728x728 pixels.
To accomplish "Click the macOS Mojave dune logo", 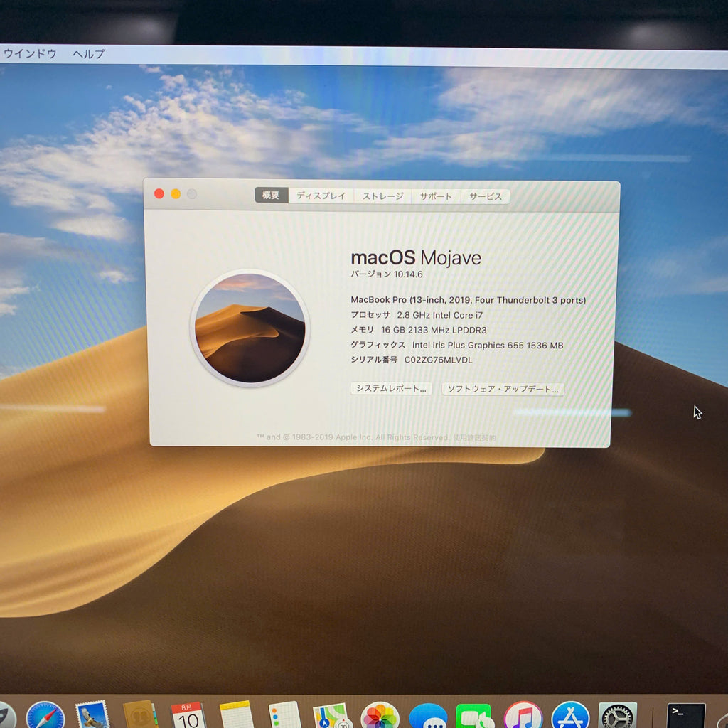I will [x=250, y=328].
